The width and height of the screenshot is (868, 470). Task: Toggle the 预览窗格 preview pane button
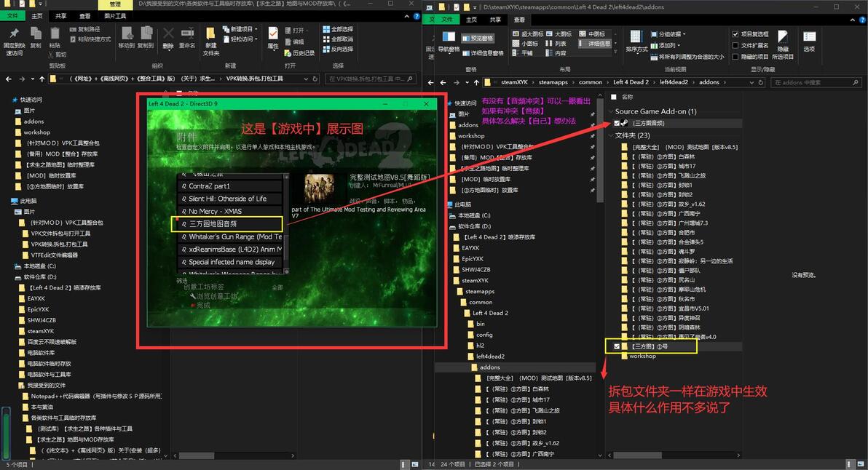point(477,39)
